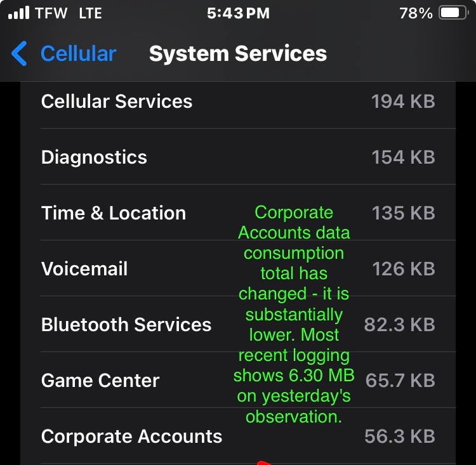This screenshot has height=465, width=476.
Task: Tap the LTE network indicator
Action: [x=90, y=13]
